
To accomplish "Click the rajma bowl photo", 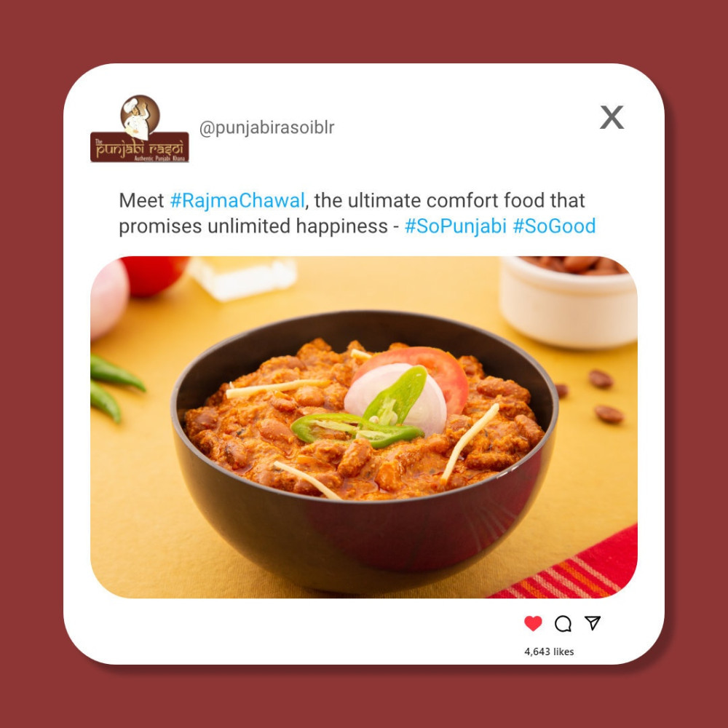I will point(363,427).
